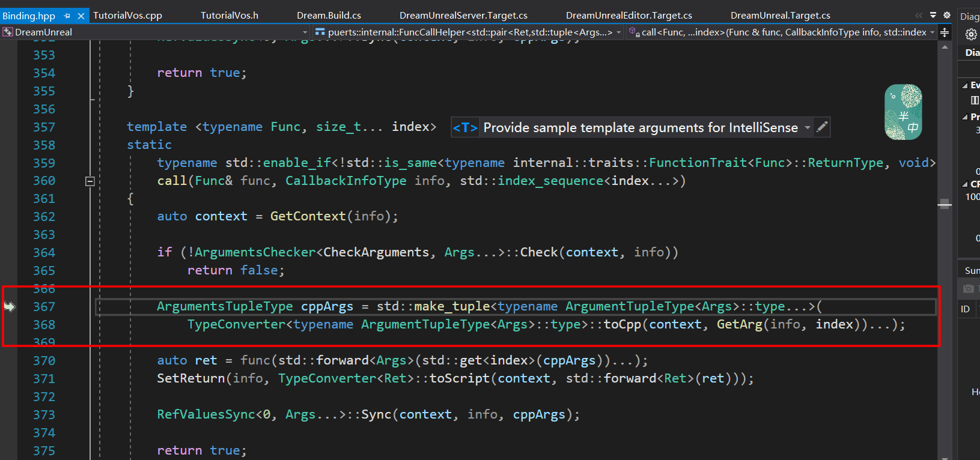Screen dimensions: 980x460
Task: Collapse code block at line 360
Action: coord(90,181)
